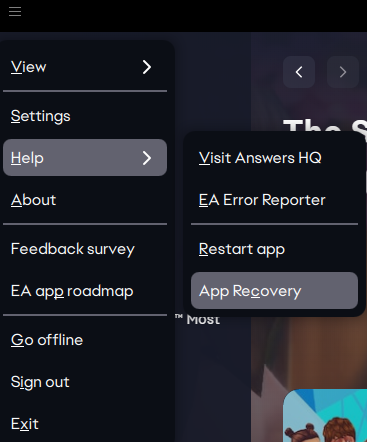
Task: Open Visit Answers HQ
Action: coord(274,158)
